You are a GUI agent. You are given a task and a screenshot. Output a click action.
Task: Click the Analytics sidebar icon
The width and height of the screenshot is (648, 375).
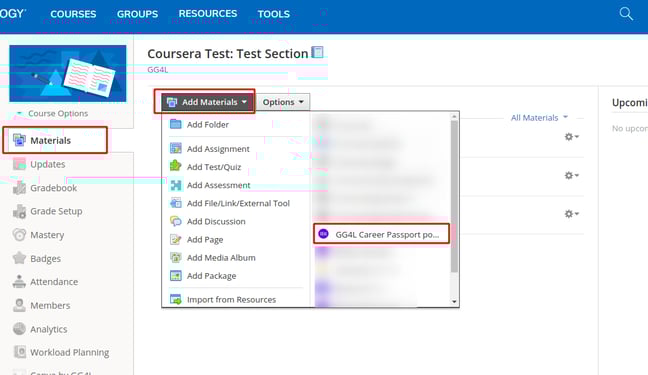(19, 329)
